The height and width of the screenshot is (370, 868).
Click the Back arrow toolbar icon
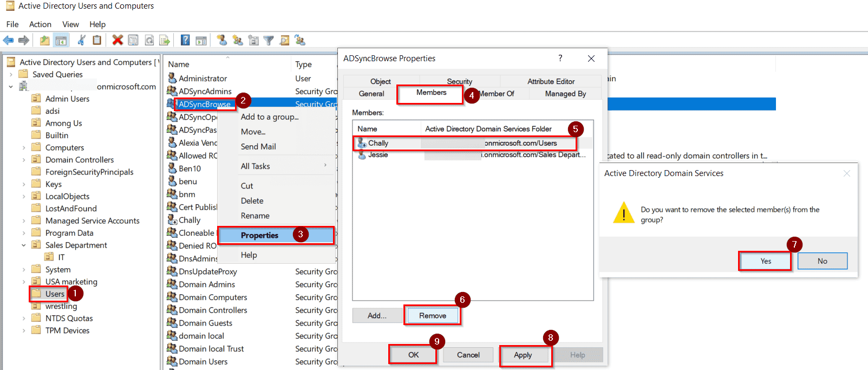point(9,40)
